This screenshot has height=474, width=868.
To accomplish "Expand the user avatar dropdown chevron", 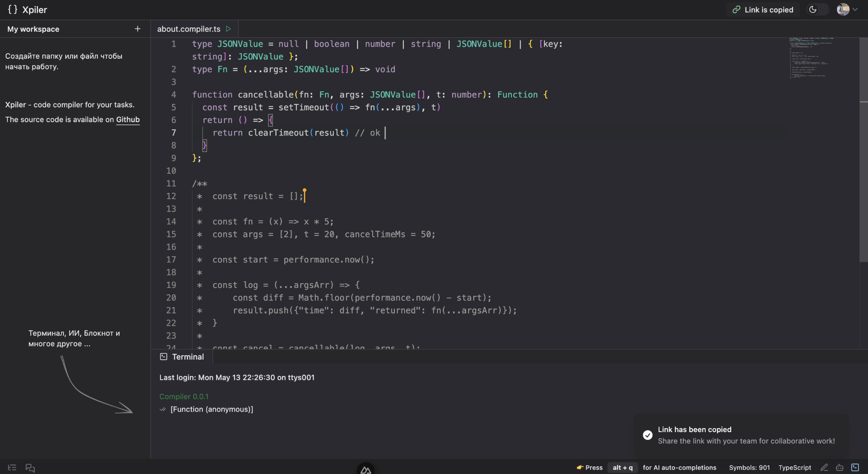I will click(855, 10).
